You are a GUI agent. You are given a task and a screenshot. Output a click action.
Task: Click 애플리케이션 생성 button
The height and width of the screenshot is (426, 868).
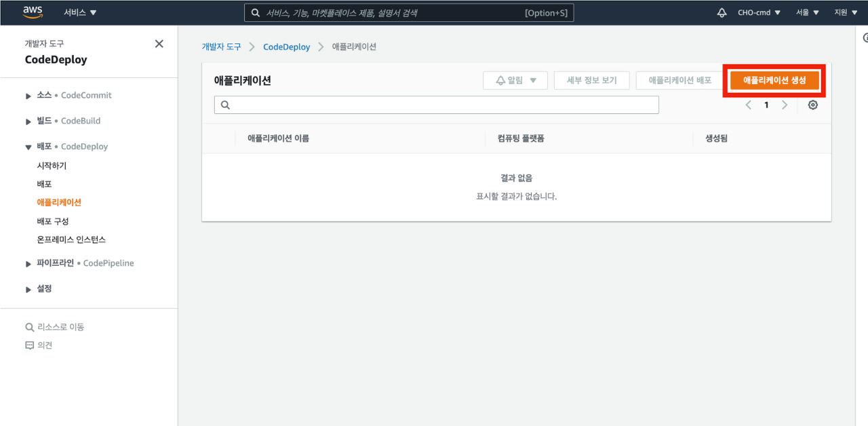(774, 80)
